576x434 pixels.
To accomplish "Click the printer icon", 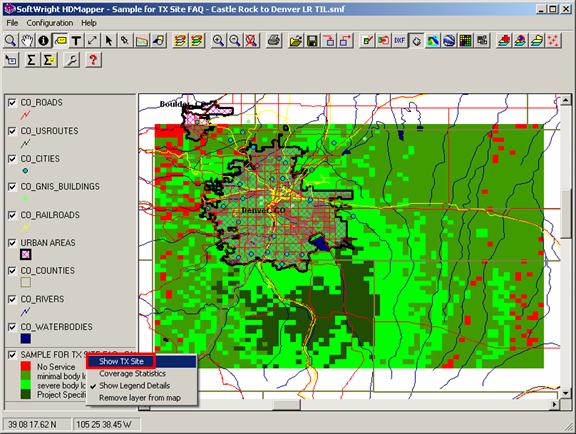I will click(274, 40).
